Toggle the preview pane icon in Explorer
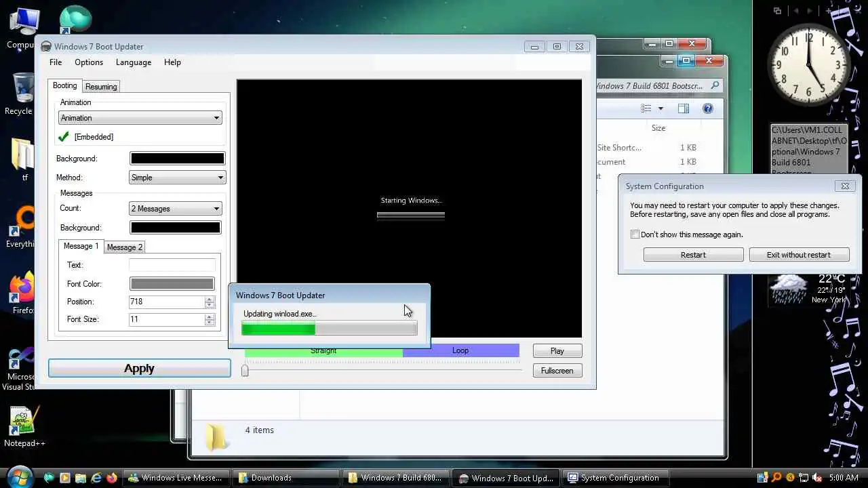The image size is (868, 488). [x=684, y=108]
